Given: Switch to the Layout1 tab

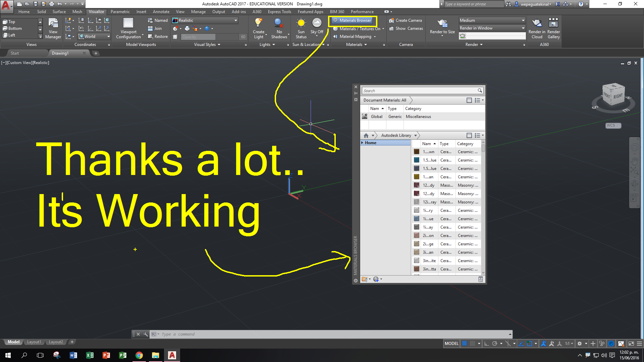Looking at the screenshot, I should tap(34, 342).
